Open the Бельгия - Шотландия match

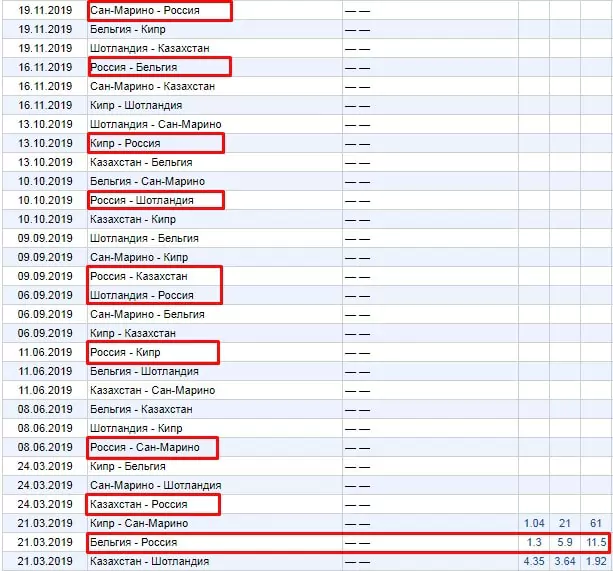[144, 371]
